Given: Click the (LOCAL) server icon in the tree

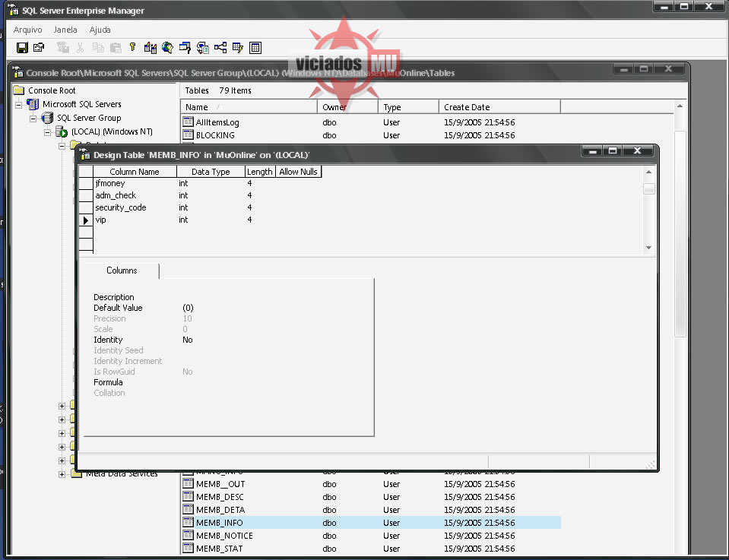Looking at the screenshot, I should 62,131.
